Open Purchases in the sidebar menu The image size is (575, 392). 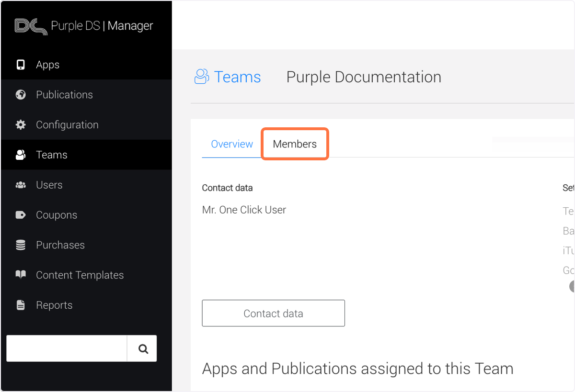click(86, 245)
